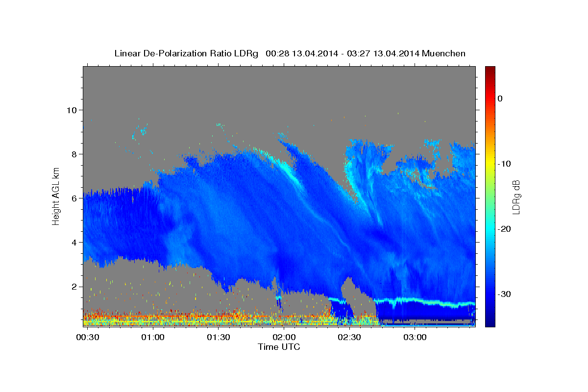Click the dark red top of the colorbar
The image size is (588, 392).
(x=490, y=70)
